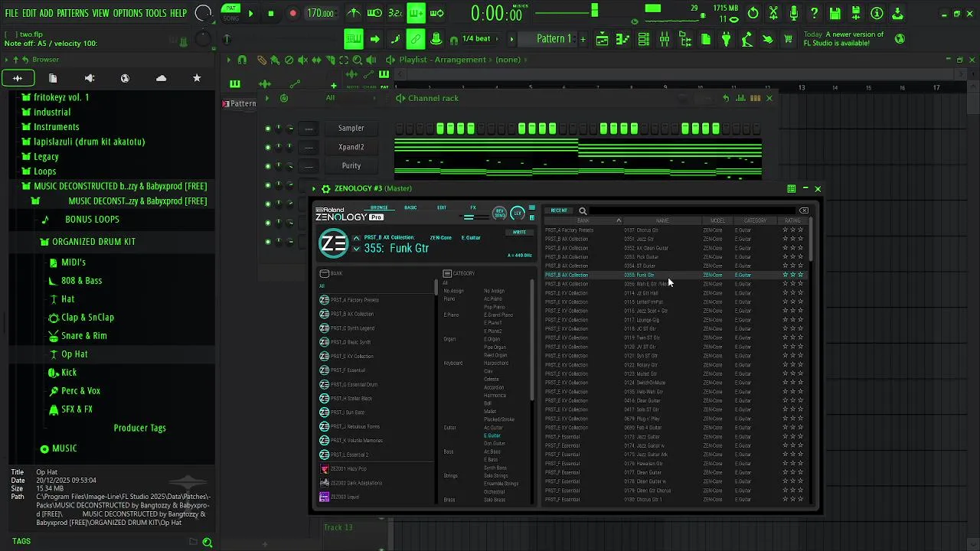The width and height of the screenshot is (980, 551).
Task: Mute the Purity channel with its green LED
Action: pos(267,166)
